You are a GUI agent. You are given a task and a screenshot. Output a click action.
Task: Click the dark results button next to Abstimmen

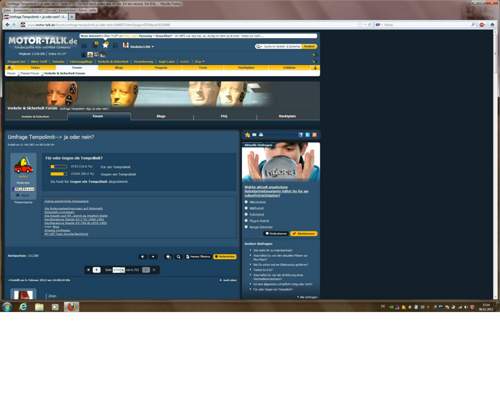[x=276, y=234]
